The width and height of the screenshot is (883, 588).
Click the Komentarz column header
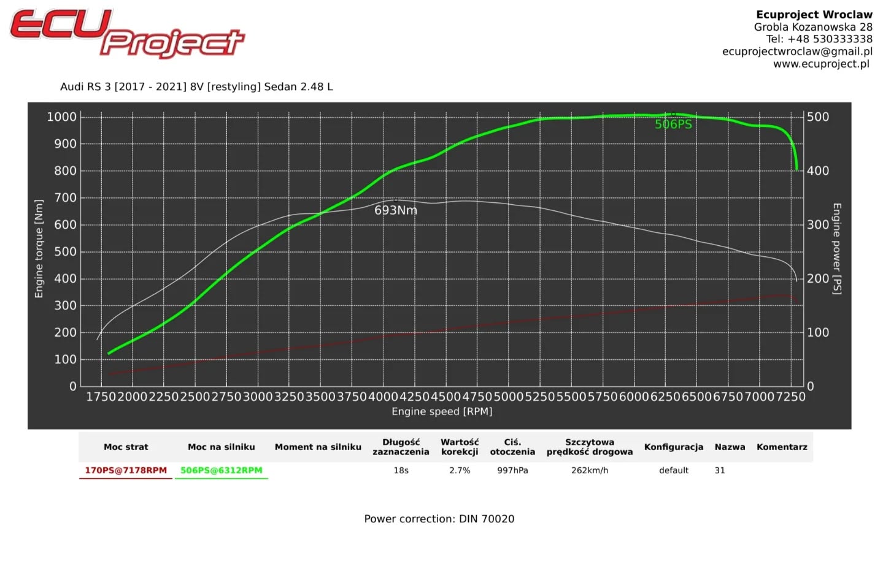click(782, 447)
